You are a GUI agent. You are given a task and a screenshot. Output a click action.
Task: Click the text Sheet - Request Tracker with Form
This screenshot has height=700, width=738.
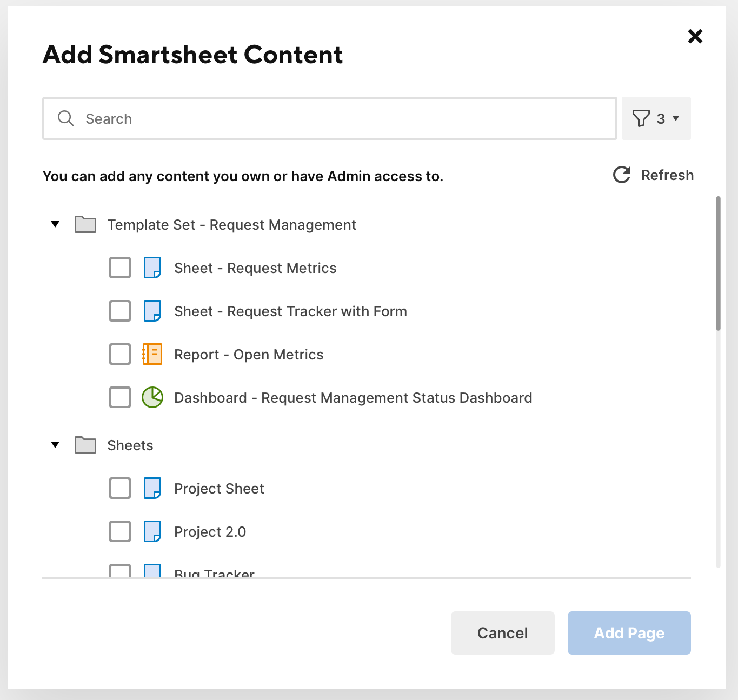pyautogui.click(x=290, y=311)
